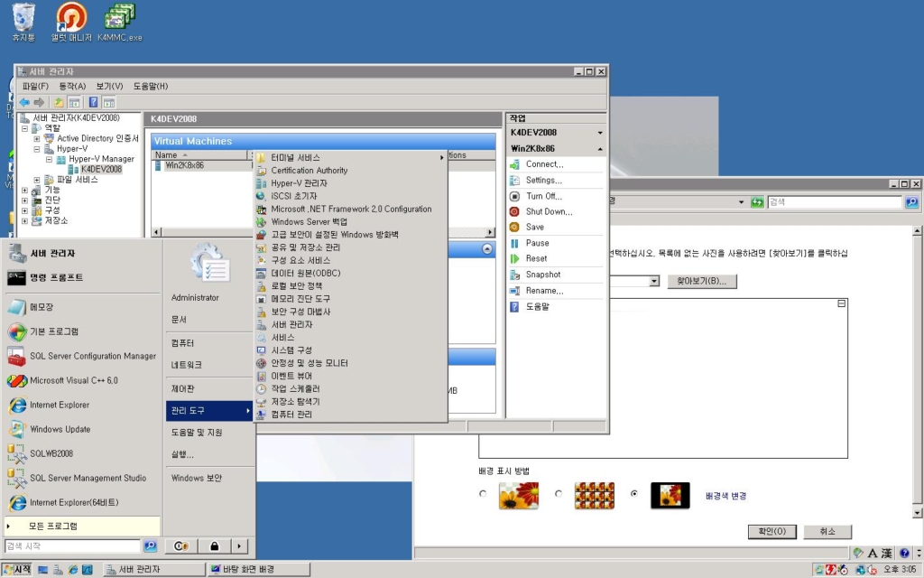The height and width of the screenshot is (578, 924).
Task: Click the Forward arrow in the Server Manager toolbar
Action: [x=39, y=103]
